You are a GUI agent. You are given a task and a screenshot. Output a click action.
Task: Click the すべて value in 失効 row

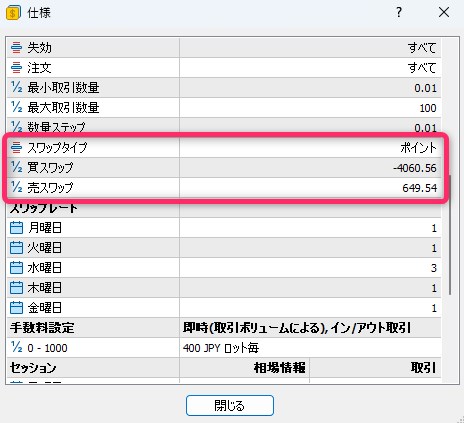pyautogui.click(x=422, y=48)
